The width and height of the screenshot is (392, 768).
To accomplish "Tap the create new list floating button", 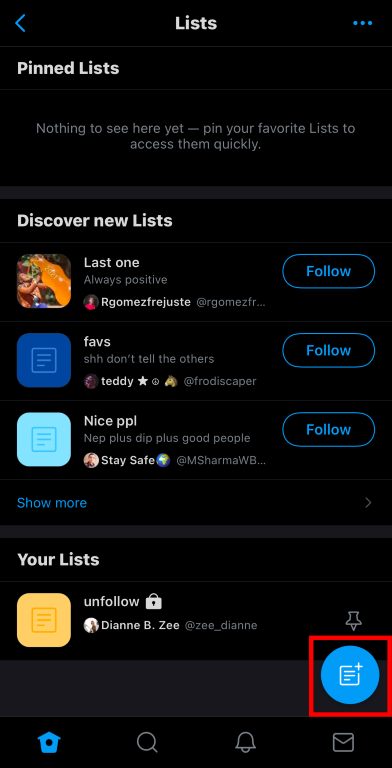I will [x=350, y=674].
